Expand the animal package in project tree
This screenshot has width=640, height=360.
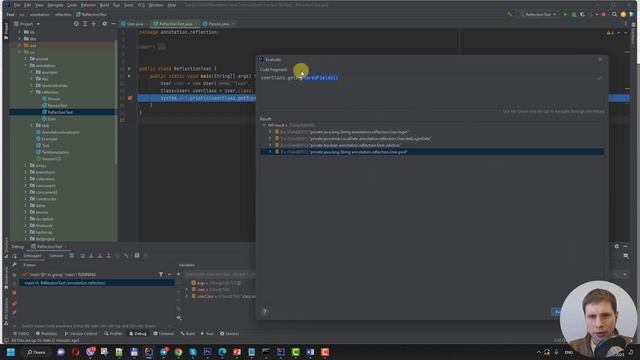[x=26, y=59]
